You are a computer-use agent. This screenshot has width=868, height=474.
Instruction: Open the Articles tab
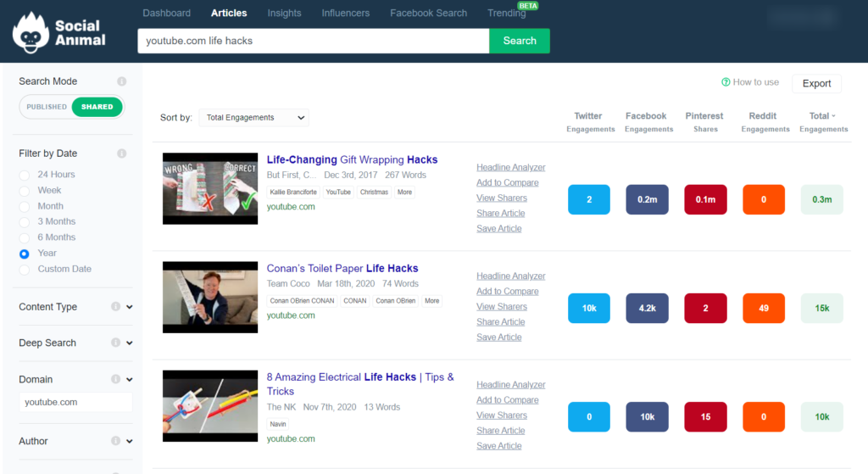[229, 13]
